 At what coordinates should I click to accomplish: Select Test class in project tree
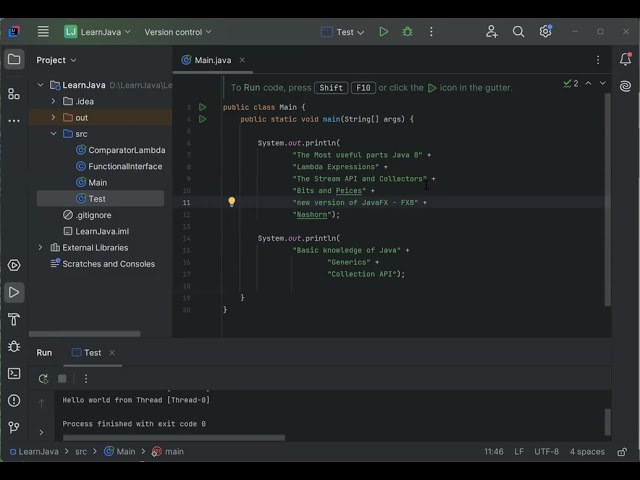click(x=100, y=199)
